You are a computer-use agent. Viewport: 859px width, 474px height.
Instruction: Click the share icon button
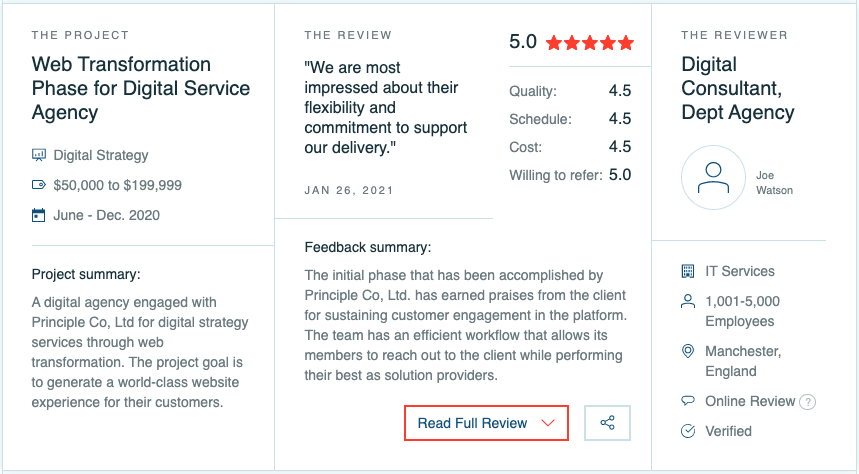coord(607,422)
